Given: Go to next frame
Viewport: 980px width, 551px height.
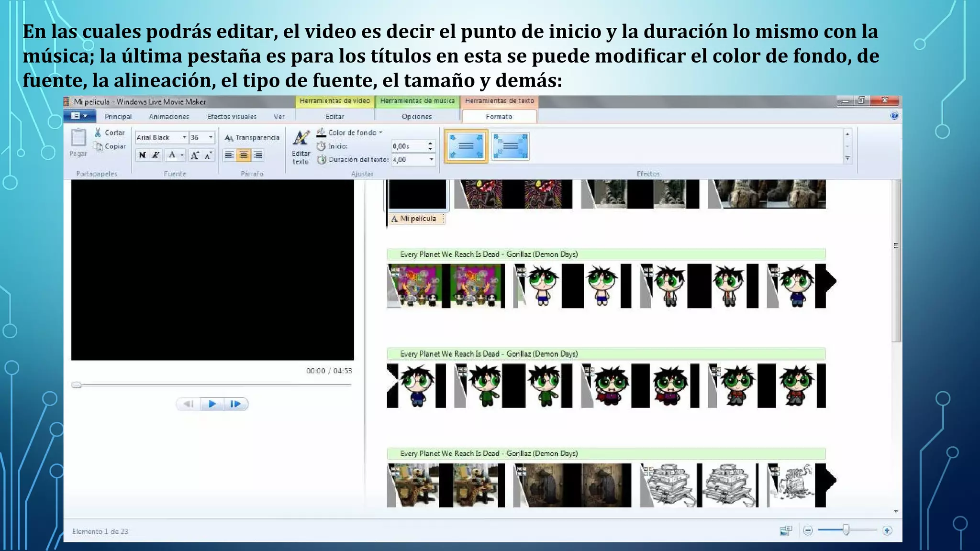Looking at the screenshot, I should tap(235, 404).
